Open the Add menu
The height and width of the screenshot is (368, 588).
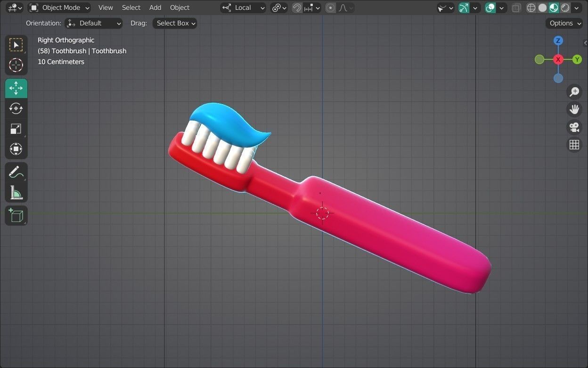155,8
